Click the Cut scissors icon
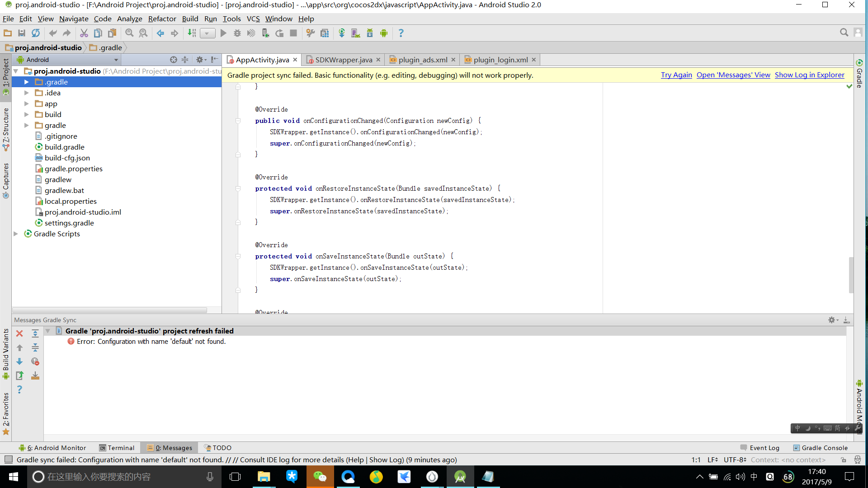This screenshot has width=868, height=488. point(84,33)
